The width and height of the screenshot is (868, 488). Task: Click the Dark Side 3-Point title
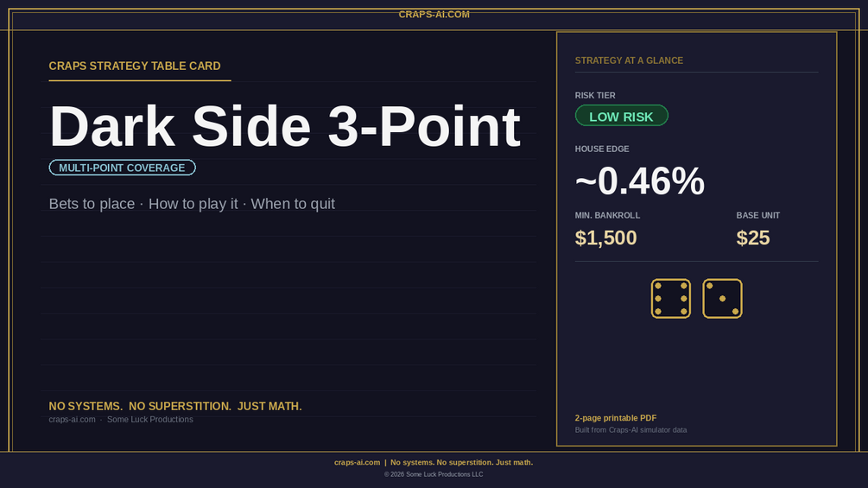[x=284, y=127]
